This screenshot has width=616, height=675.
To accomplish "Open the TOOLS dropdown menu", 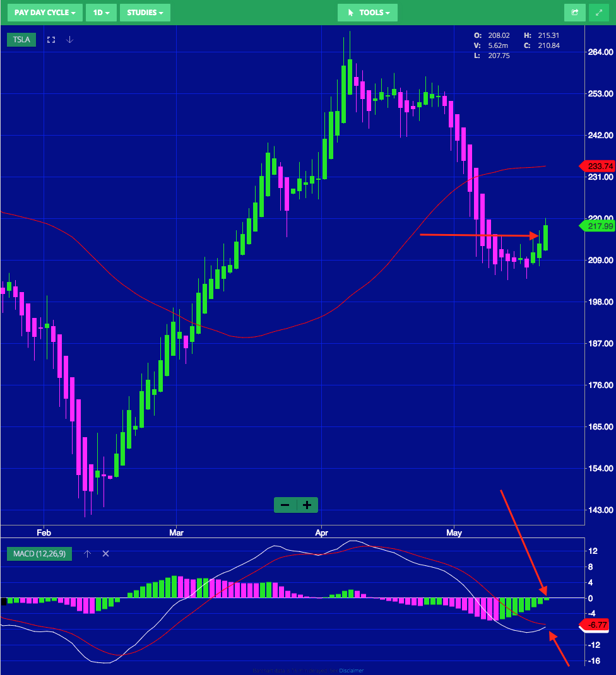I will pos(367,13).
